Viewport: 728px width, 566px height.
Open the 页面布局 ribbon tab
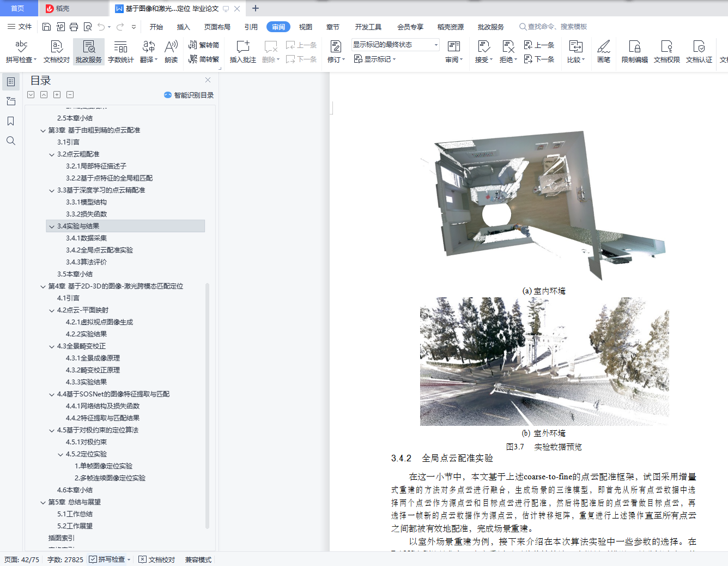tap(217, 27)
